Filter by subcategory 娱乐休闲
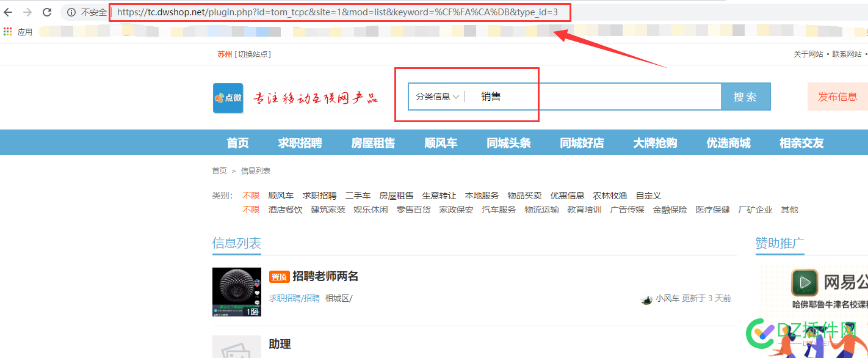868x358 pixels. coord(371,210)
